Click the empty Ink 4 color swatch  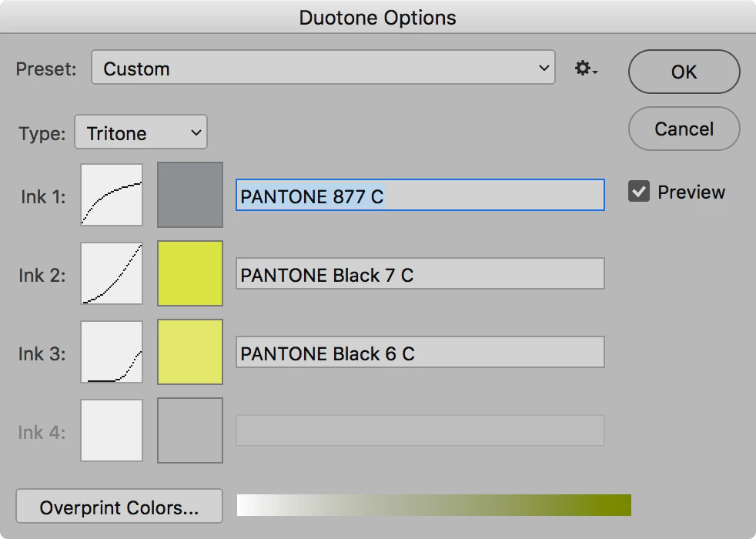point(190,430)
